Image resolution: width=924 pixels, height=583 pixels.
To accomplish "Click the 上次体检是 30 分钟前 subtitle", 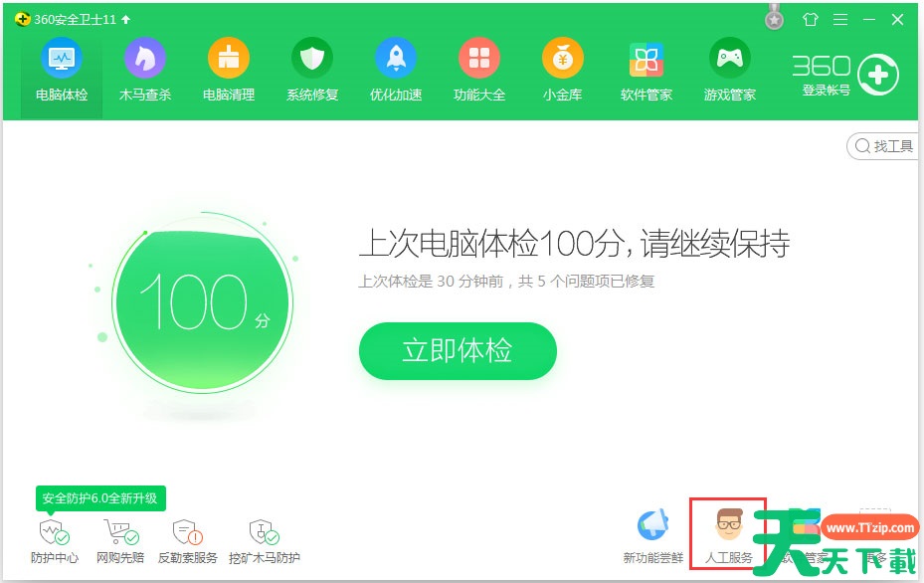I will [507, 282].
